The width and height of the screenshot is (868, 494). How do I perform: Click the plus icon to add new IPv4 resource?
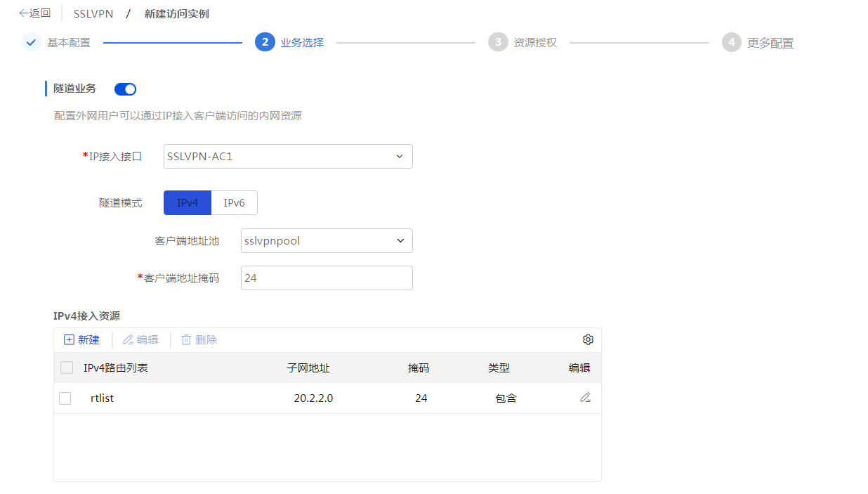[x=70, y=340]
